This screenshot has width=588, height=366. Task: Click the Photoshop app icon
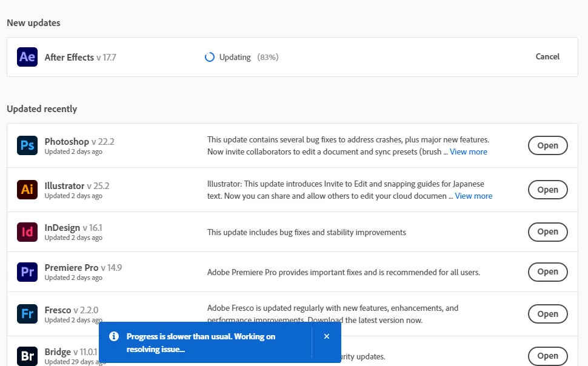27,145
